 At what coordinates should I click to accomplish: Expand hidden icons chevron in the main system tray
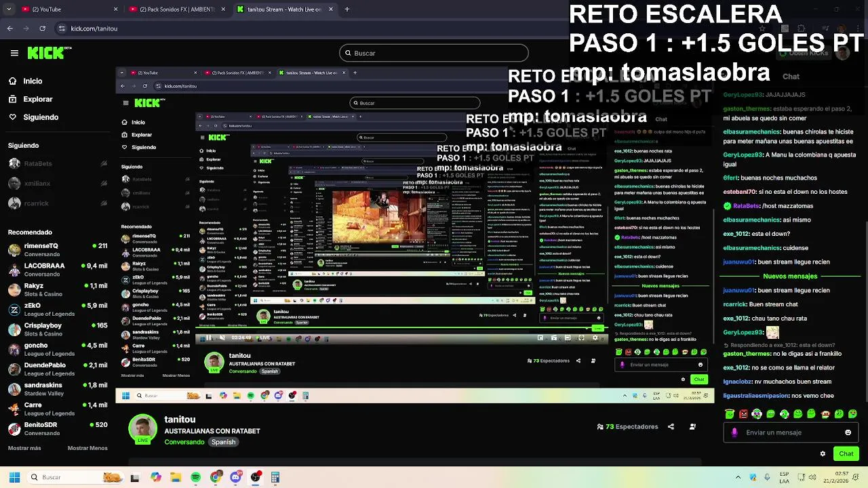tap(738, 477)
